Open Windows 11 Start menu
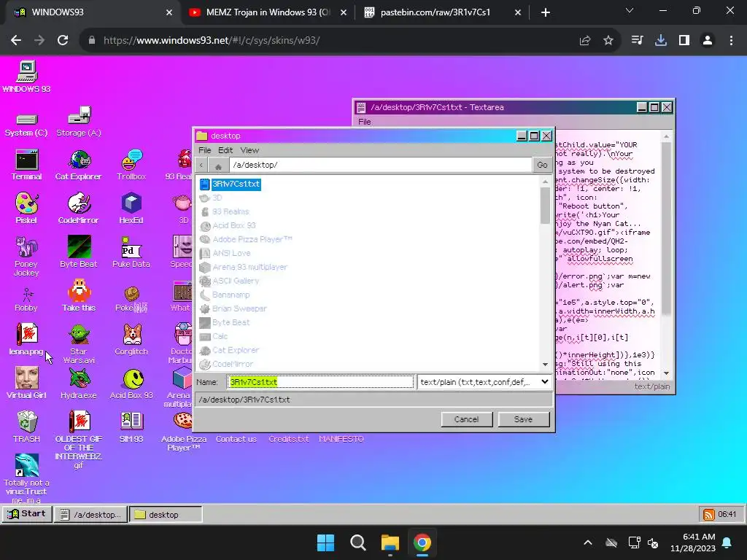The image size is (747, 560). pos(326,542)
